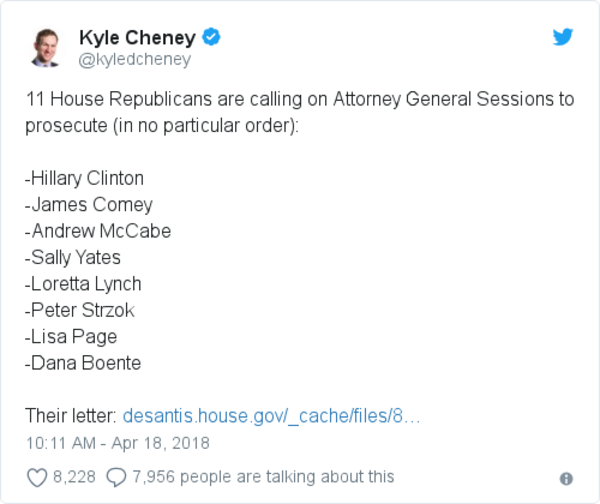Click the '-Sally Yates' line
The height and width of the screenshot is (504, 600).
[x=73, y=257]
